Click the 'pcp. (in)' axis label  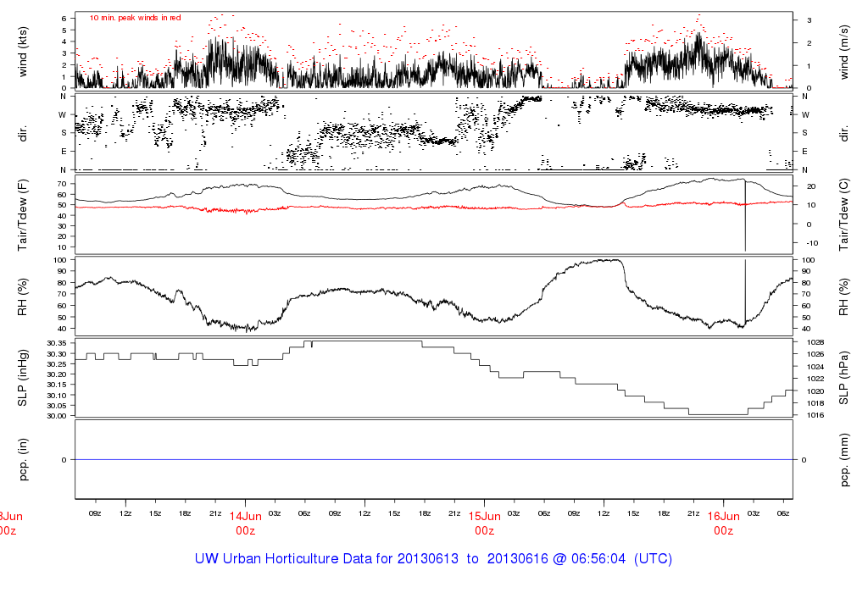pyautogui.click(x=25, y=458)
